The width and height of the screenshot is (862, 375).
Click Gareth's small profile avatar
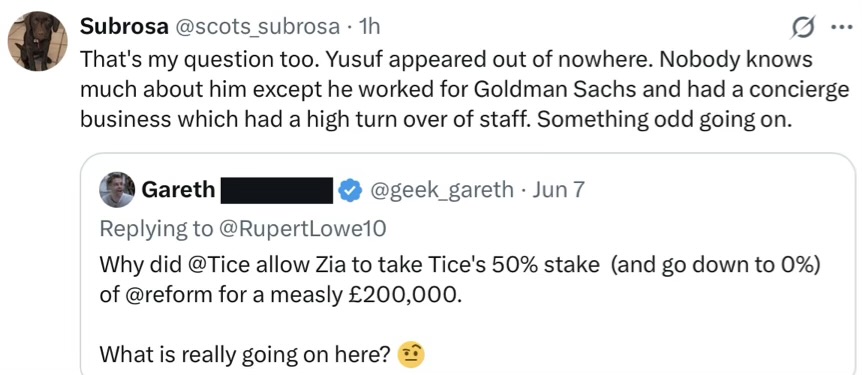point(117,190)
